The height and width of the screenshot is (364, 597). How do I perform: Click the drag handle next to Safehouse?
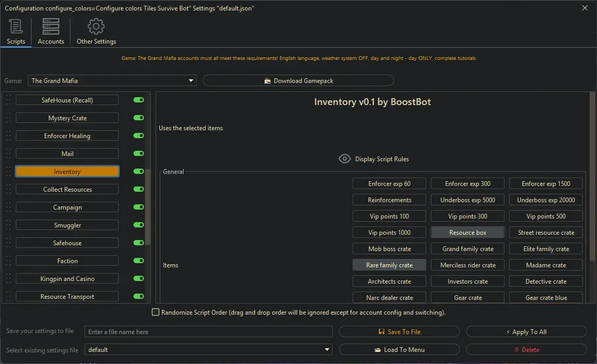[x=8, y=243]
